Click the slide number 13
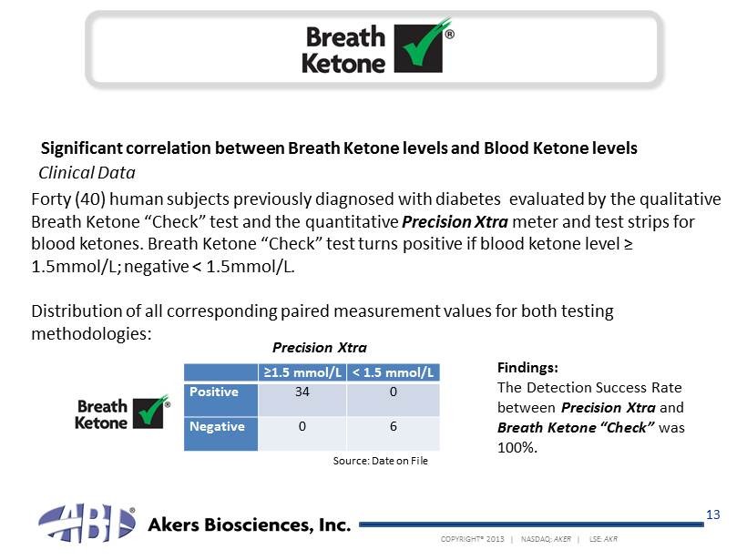This screenshot has height=560, width=747. point(713,516)
